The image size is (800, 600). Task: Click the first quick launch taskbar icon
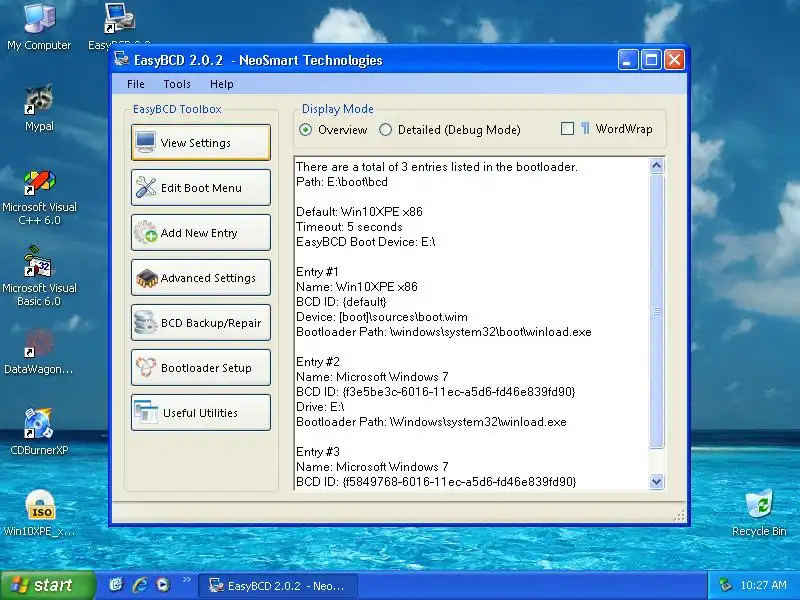point(116,585)
